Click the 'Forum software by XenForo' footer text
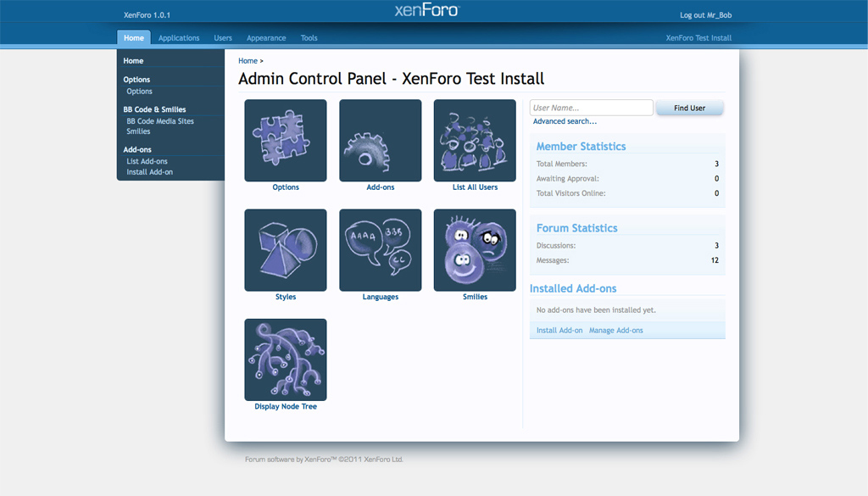Image resolution: width=868 pixels, height=496 pixels. point(324,460)
